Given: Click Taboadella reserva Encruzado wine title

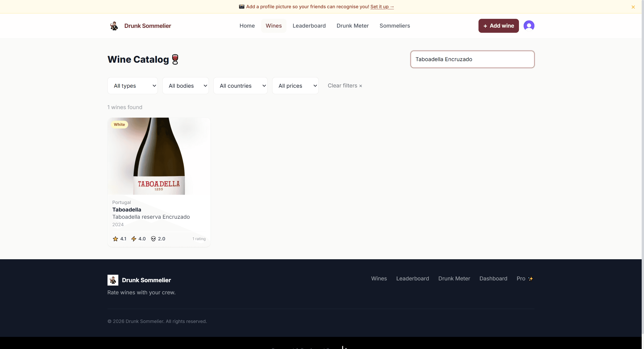Looking at the screenshot, I should pyautogui.click(x=151, y=217).
